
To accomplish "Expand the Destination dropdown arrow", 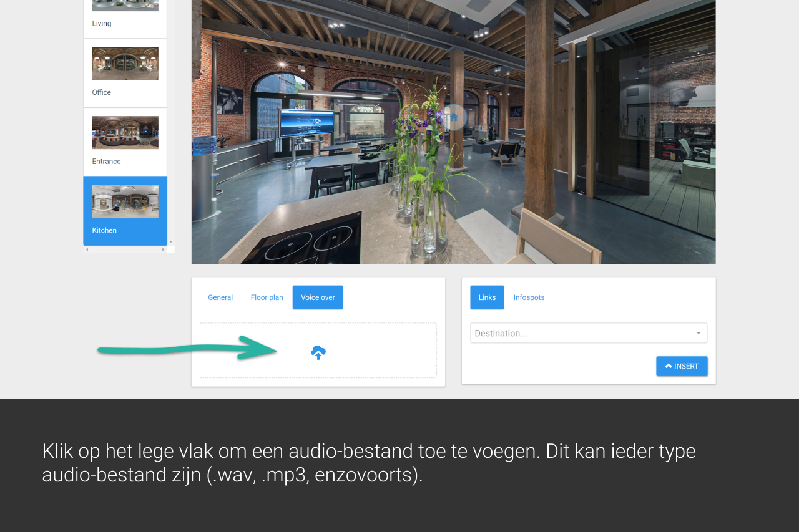I will 699,334.
